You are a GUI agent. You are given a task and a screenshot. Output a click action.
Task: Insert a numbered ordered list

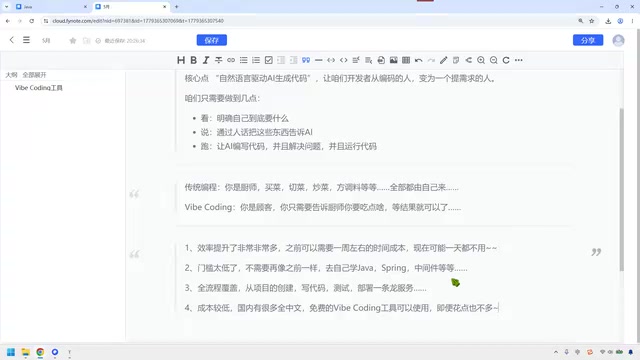click(x=256, y=60)
